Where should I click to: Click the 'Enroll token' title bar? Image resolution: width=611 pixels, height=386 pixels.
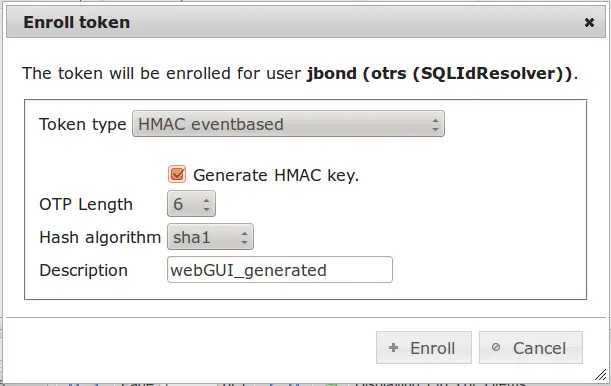pos(306,22)
